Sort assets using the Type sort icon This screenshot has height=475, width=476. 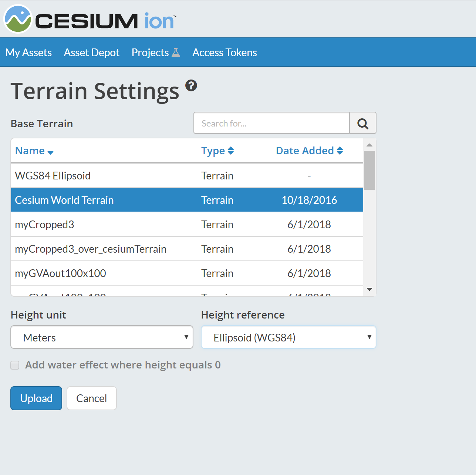click(231, 151)
